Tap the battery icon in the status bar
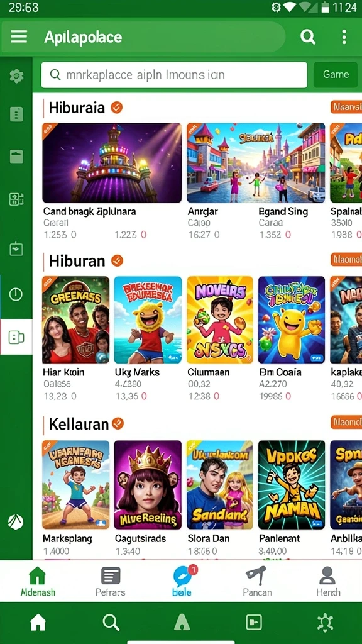Image resolution: width=362 pixels, height=644 pixels. 326,8
